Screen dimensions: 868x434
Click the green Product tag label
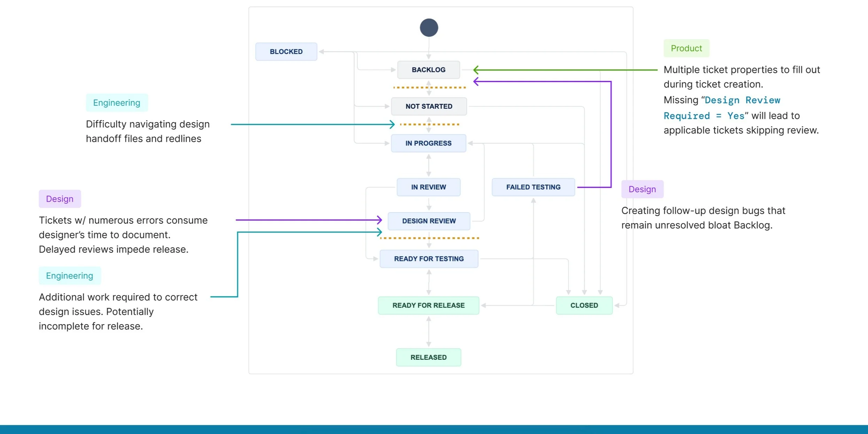pos(686,48)
